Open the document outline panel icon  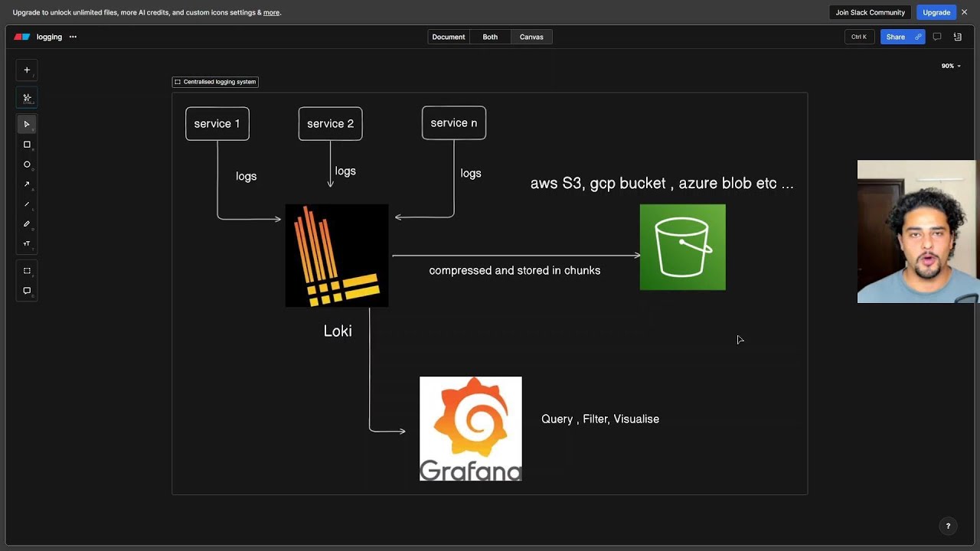[x=958, y=37]
